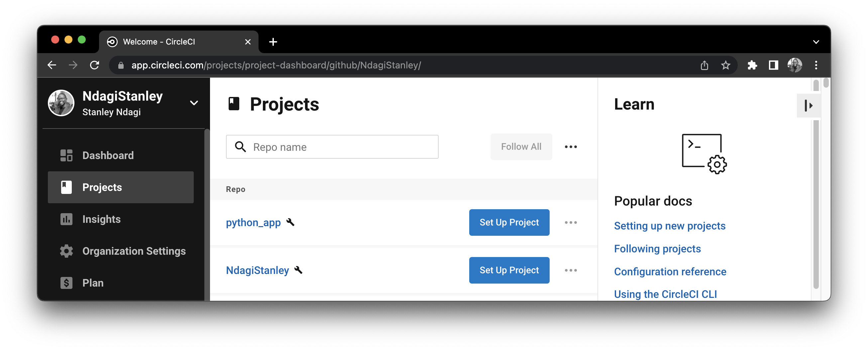The width and height of the screenshot is (868, 350).
Task: Click the Plan dollar-sign icon
Action: [66, 283]
